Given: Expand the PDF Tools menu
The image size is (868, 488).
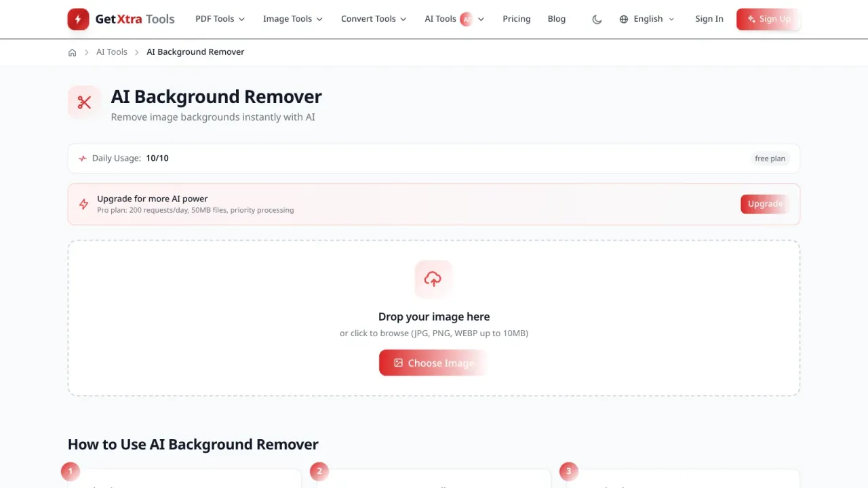Looking at the screenshot, I should click(x=220, y=19).
